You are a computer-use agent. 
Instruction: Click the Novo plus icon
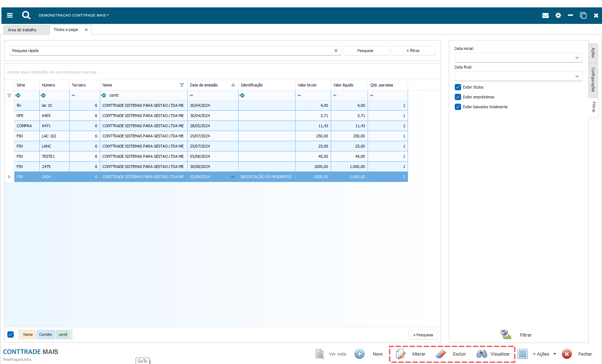click(359, 354)
